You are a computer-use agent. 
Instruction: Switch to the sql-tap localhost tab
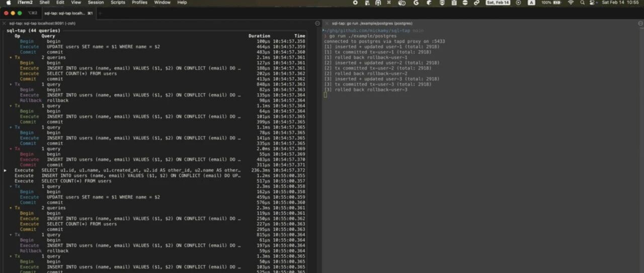coord(68,13)
